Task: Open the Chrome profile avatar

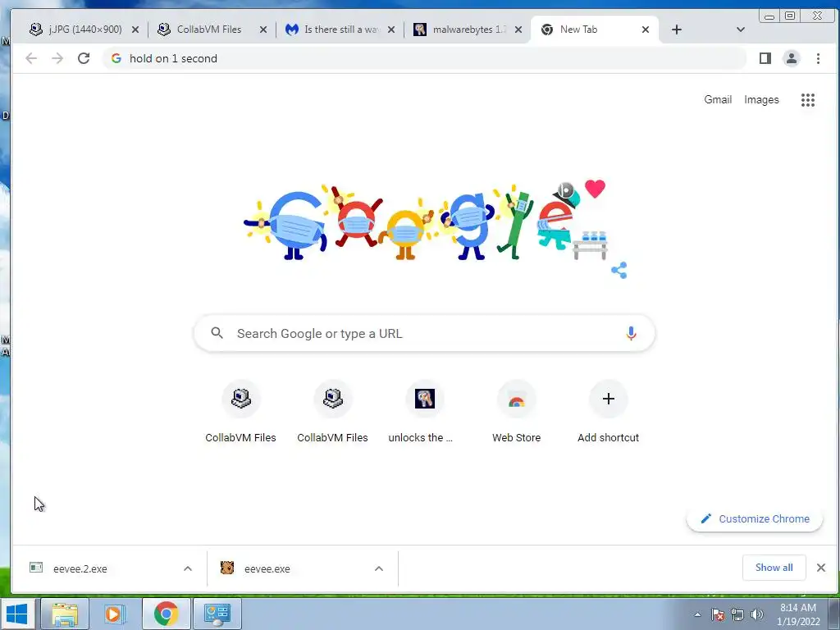Action: click(792, 58)
